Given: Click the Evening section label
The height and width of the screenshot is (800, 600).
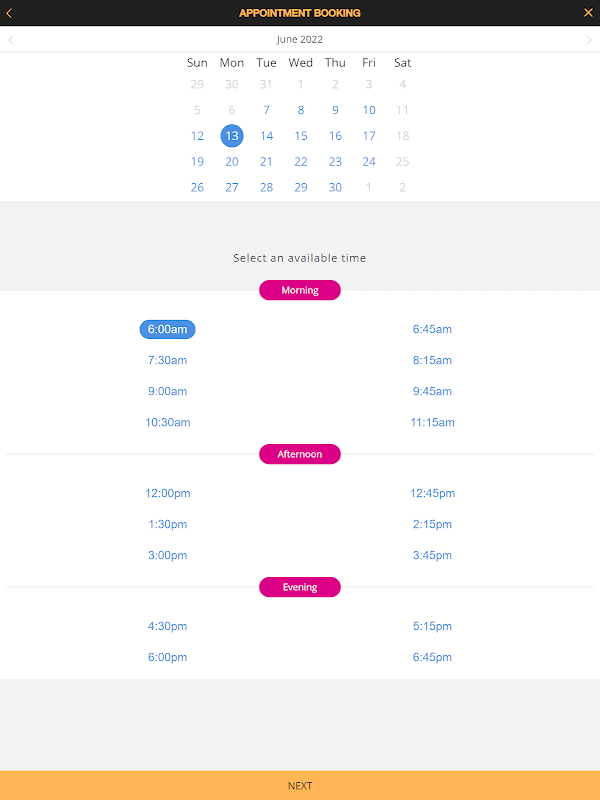Looking at the screenshot, I should click(x=300, y=587).
